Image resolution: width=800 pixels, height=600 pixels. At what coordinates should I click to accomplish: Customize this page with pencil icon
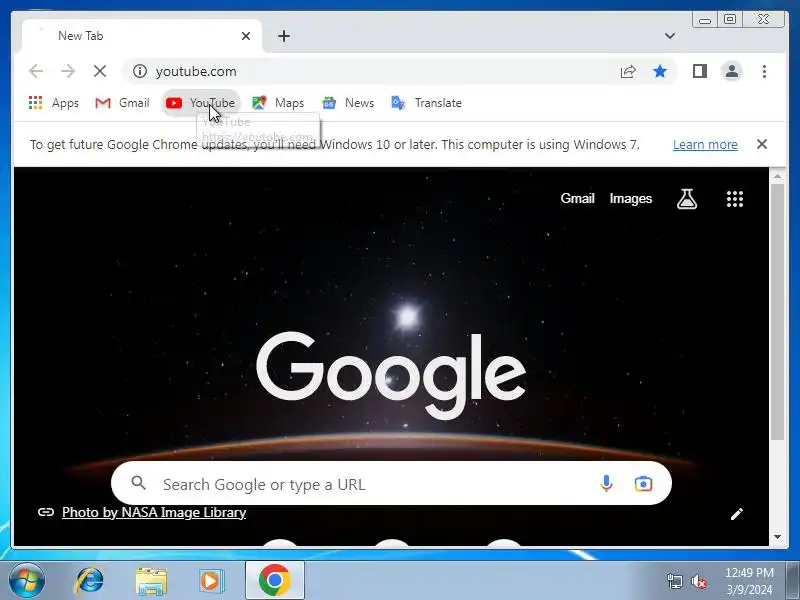[x=737, y=514]
